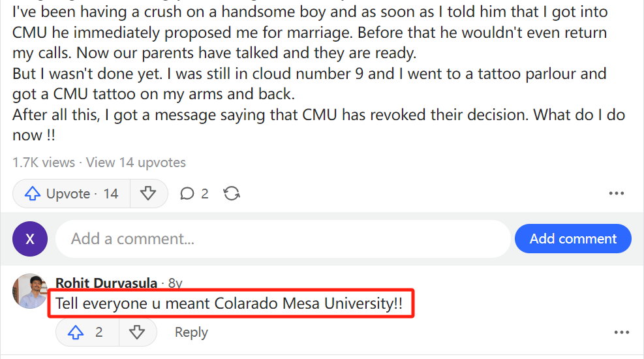Focus the Add a comment field
644x359 pixels.
coord(283,239)
